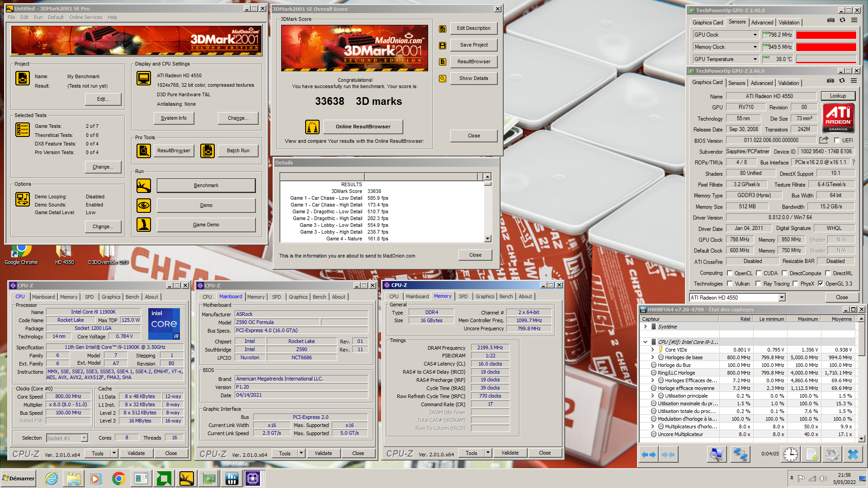Click the Save Project disk icon
Image resolution: width=868 pixels, height=488 pixels.
point(443,45)
